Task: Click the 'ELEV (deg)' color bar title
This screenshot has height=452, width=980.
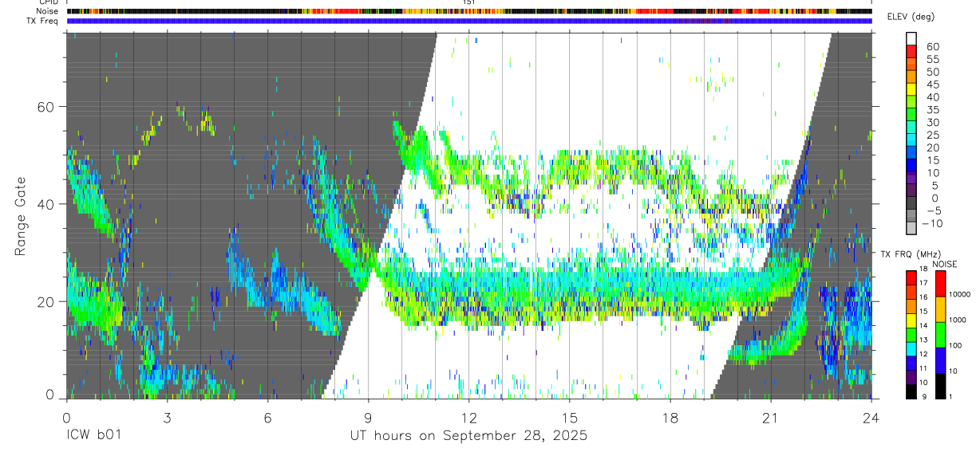Action: [x=912, y=17]
